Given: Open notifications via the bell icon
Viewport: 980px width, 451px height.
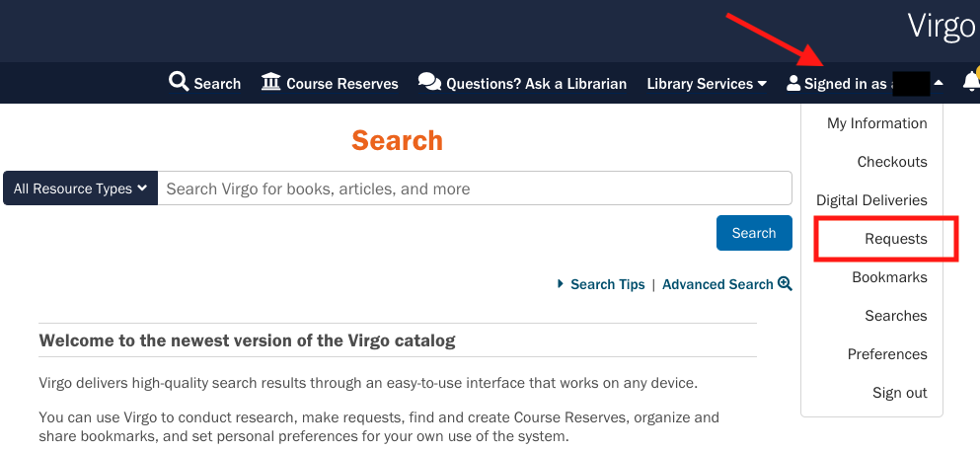Looking at the screenshot, I should pyautogui.click(x=970, y=83).
